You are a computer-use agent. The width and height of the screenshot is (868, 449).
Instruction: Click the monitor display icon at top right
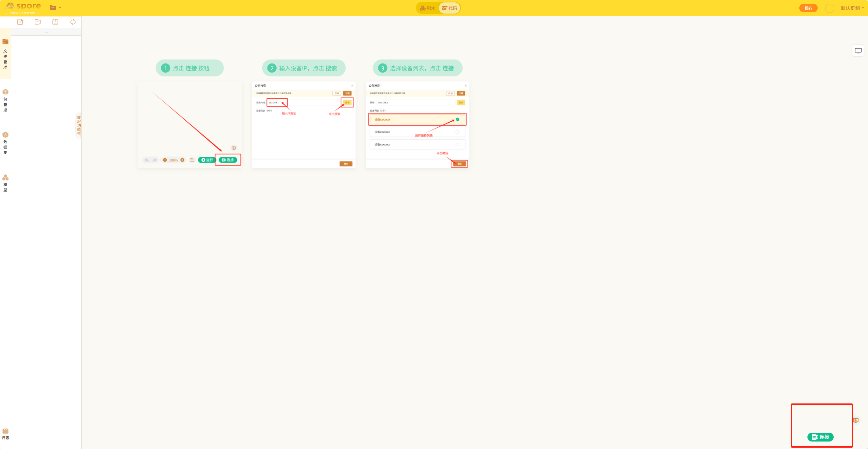click(858, 51)
